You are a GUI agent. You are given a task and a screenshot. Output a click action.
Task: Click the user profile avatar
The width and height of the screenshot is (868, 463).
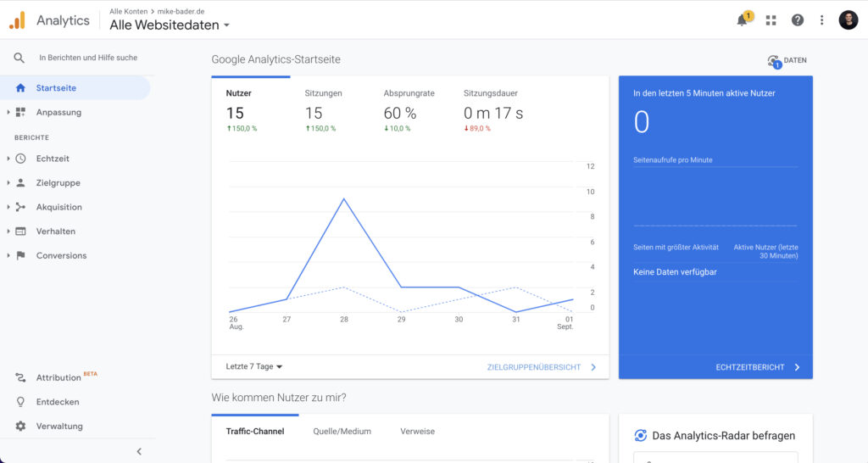tap(848, 20)
